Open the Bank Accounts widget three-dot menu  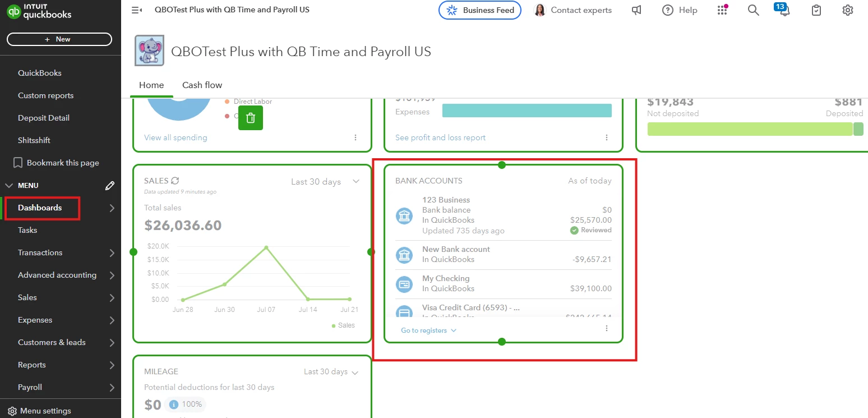tap(607, 329)
